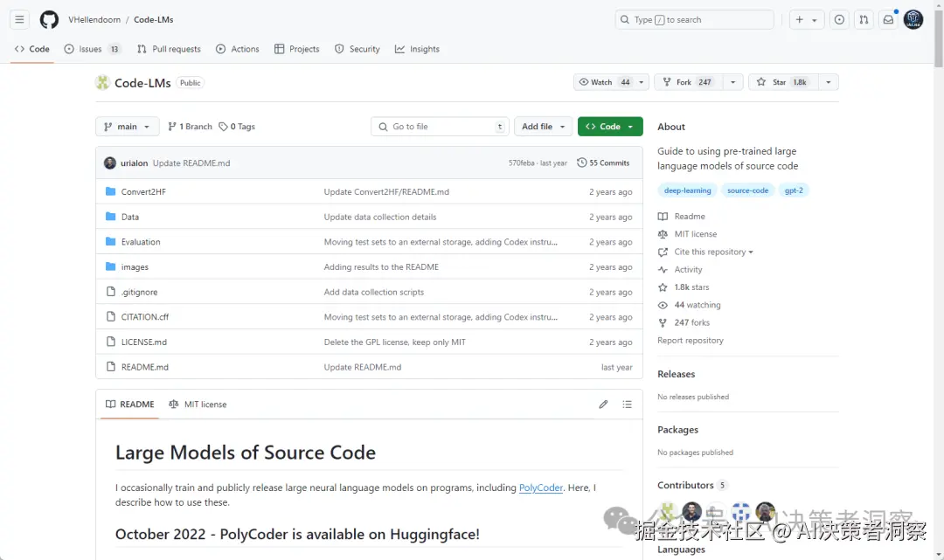This screenshot has width=944, height=560.
Task: Click the pull requests icon in header
Action: [x=864, y=19]
